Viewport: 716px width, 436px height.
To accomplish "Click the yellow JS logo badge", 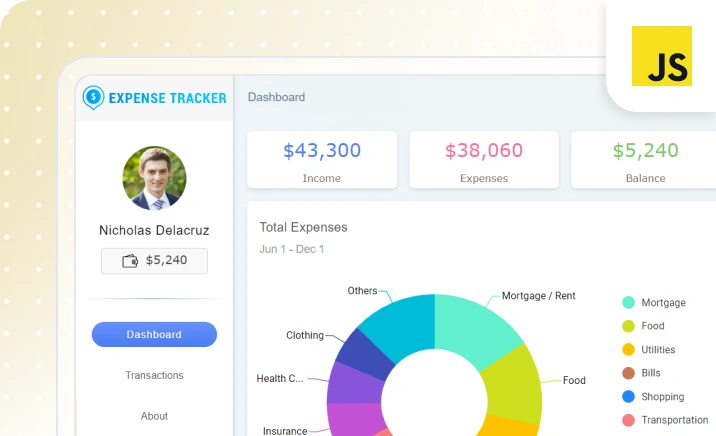I will (662, 56).
